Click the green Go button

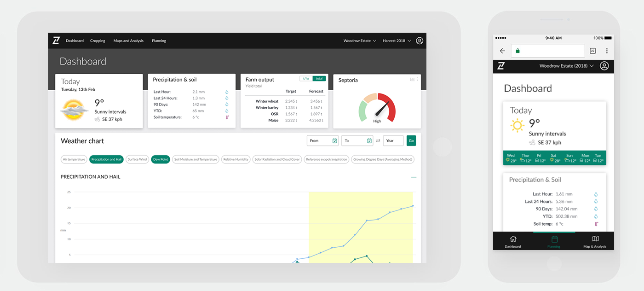(411, 141)
